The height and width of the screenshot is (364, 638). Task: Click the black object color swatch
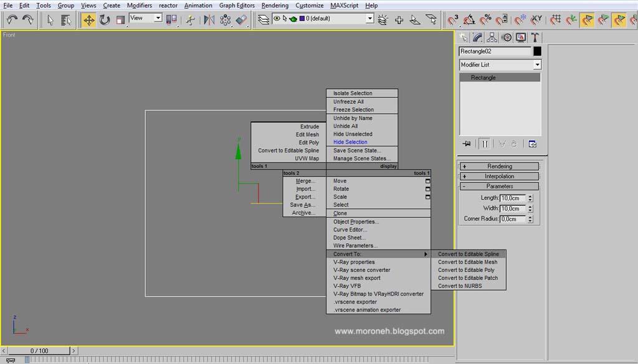[537, 52]
